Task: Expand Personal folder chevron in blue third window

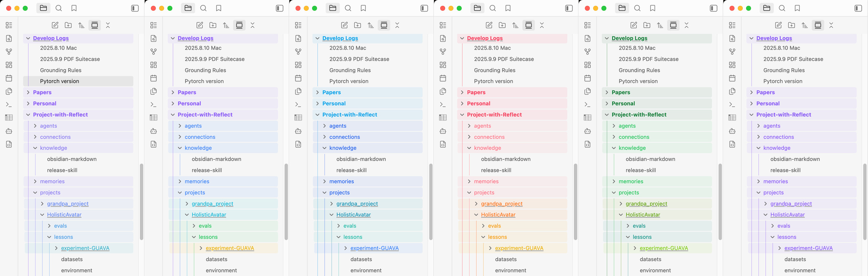Action: [x=317, y=103]
